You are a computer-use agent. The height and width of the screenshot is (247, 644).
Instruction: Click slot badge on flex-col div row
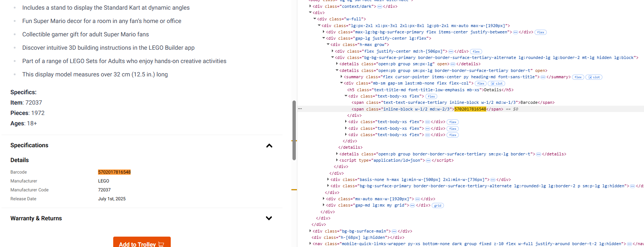497,83
